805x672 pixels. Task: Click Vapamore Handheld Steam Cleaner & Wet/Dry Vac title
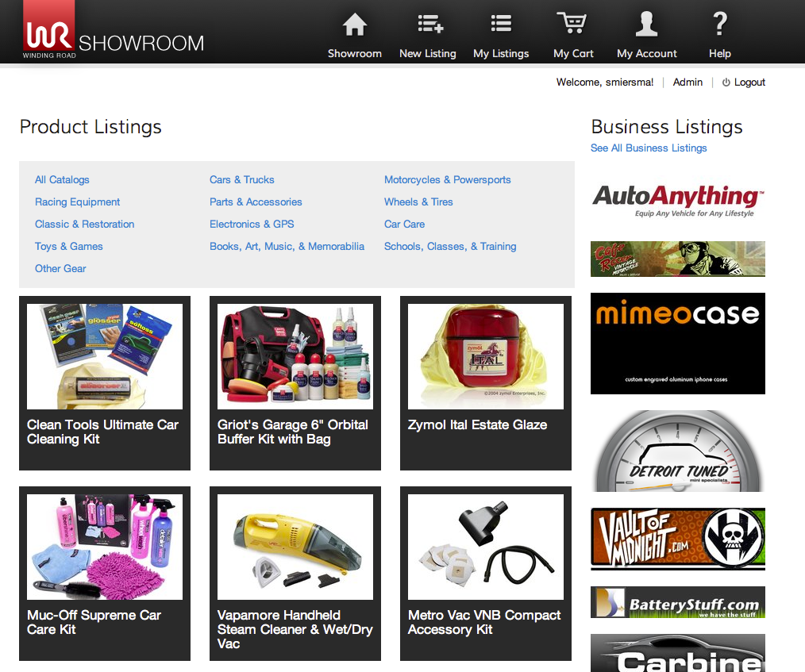click(x=295, y=629)
